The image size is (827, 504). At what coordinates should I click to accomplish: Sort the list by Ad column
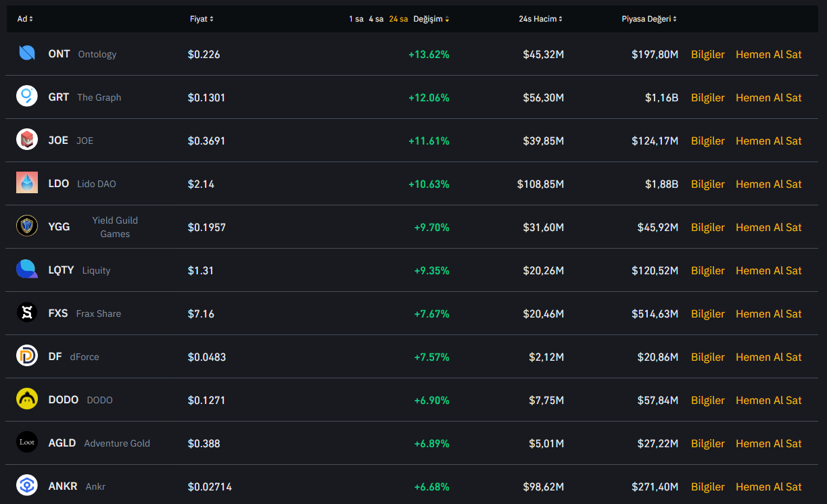(25, 19)
